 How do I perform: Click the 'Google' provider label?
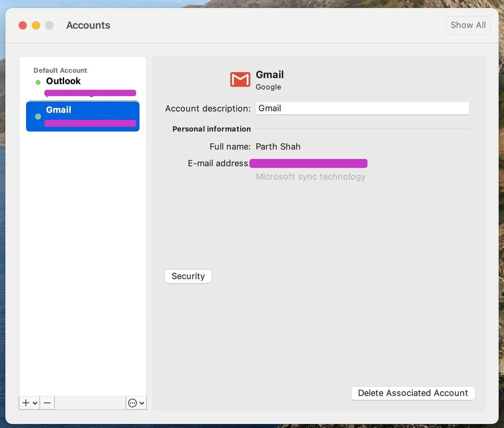coord(268,87)
